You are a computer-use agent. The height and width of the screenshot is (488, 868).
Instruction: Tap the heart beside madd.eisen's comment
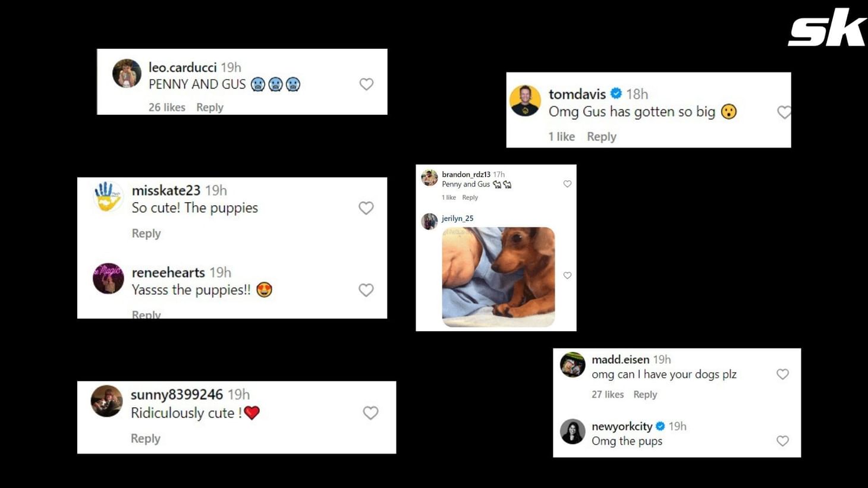click(782, 374)
